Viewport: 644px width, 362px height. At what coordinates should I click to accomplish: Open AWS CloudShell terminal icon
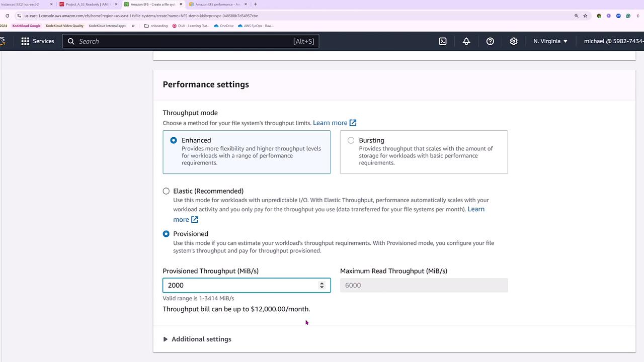pyautogui.click(x=443, y=41)
